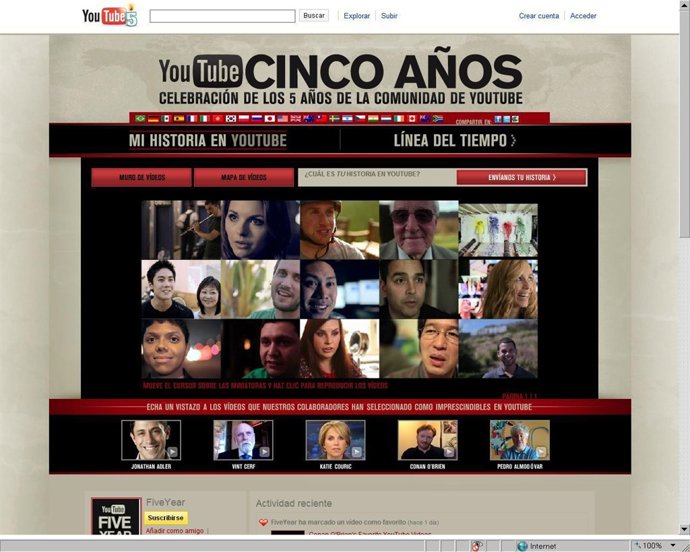Click the YouTube 5 logo
Screen dimensions: 690x552
[110, 15]
